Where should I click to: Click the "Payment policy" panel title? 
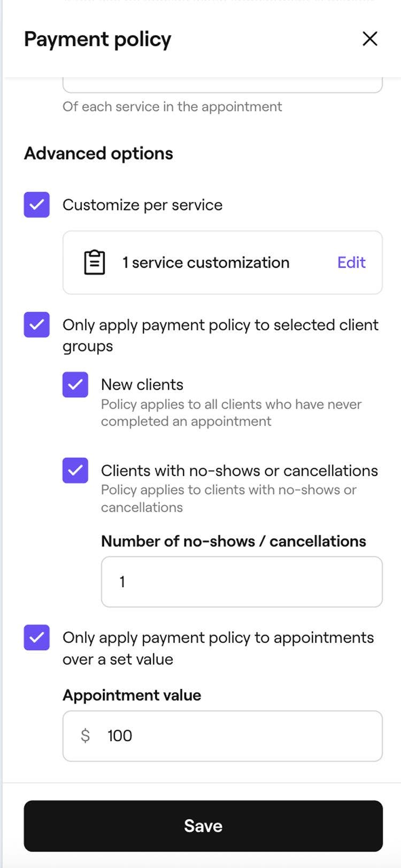(97, 39)
